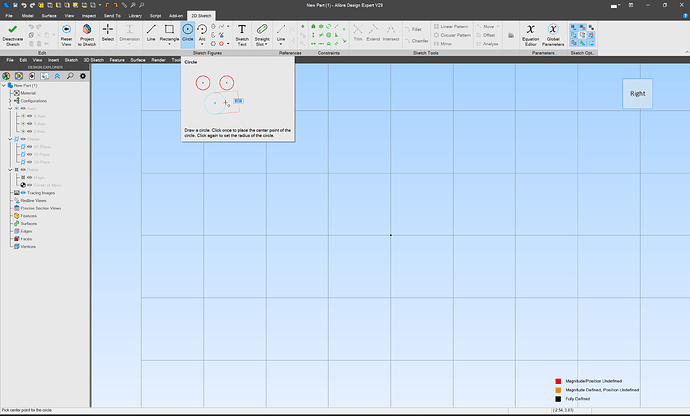Switch to the Inspect ribbon tab

click(x=89, y=16)
